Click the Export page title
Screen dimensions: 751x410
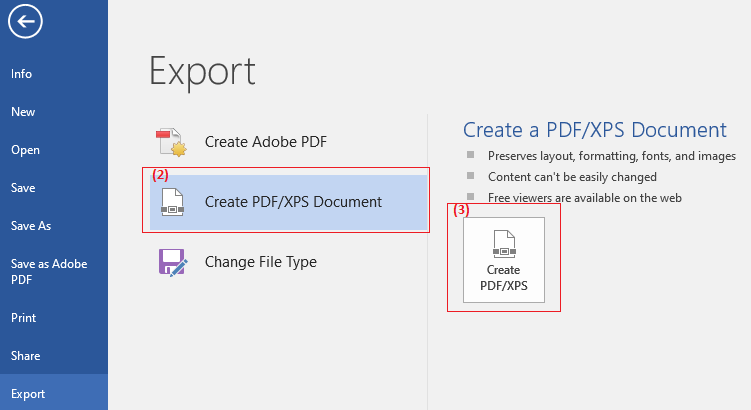(x=202, y=72)
